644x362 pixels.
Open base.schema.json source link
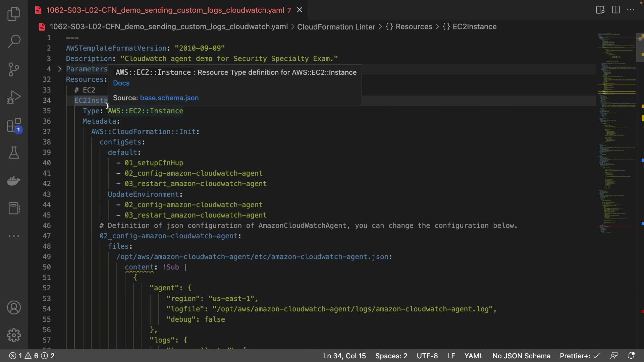point(169,98)
